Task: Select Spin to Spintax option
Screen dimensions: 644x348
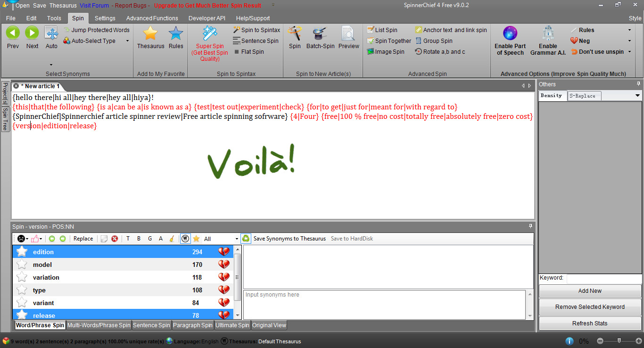Action: (256, 30)
